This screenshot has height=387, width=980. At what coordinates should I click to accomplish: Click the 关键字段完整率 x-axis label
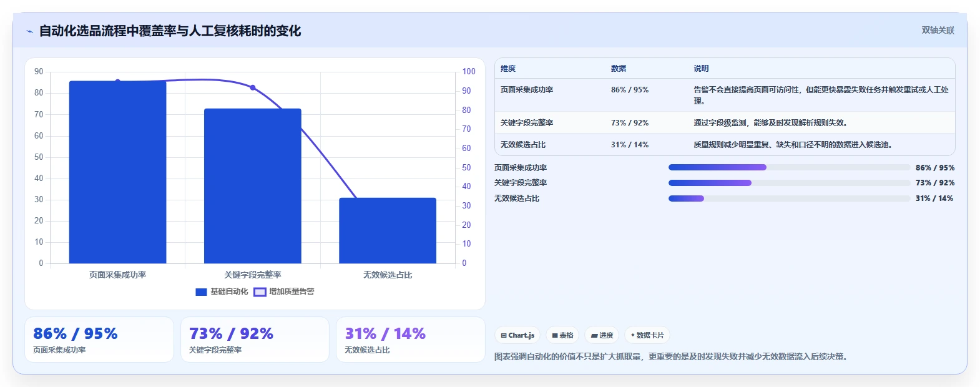[x=253, y=275]
